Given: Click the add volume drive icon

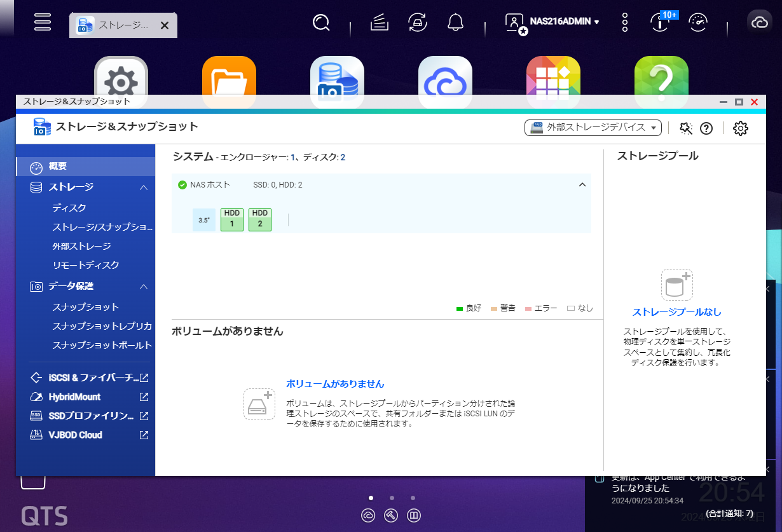Looking at the screenshot, I should tap(259, 404).
